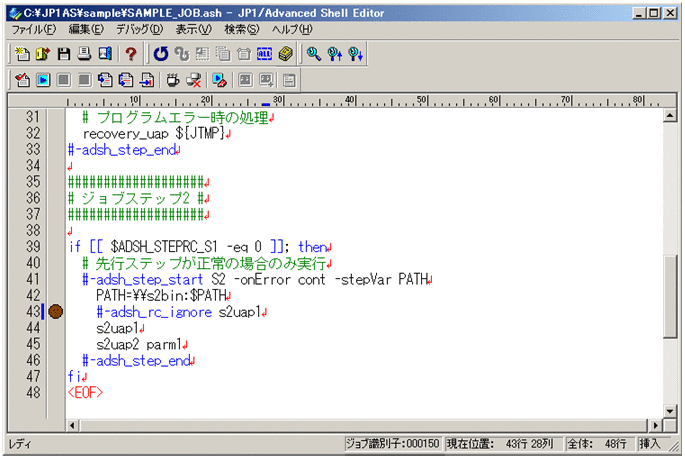
Task: Open the 検索(S) menu
Action: pos(242,29)
